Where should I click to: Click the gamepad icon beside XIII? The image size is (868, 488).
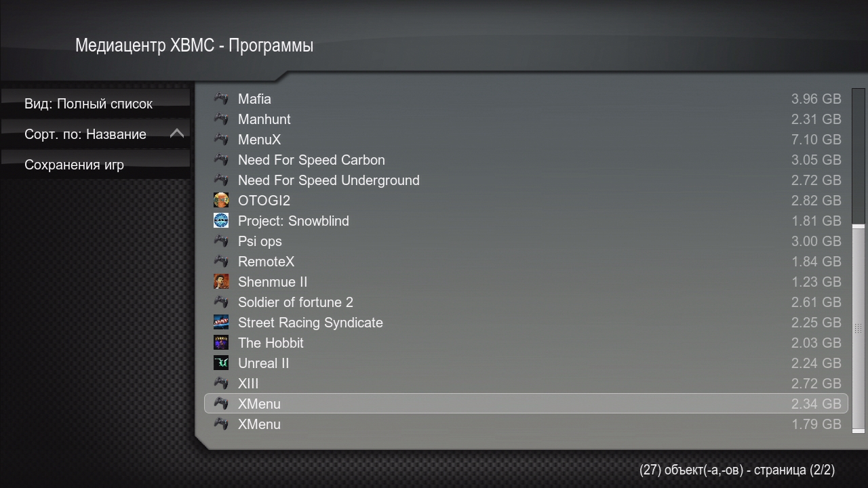coord(221,384)
